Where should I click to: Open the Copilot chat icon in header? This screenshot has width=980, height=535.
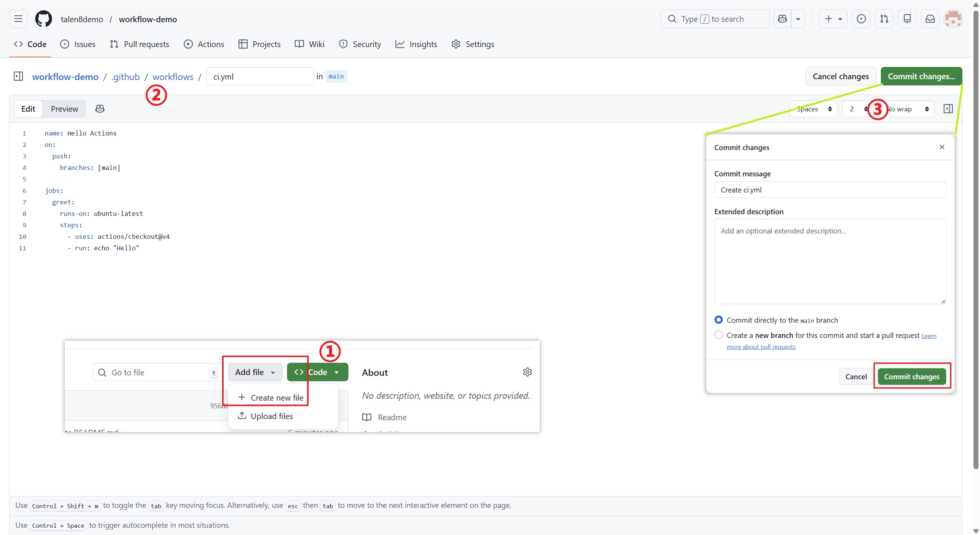(782, 19)
